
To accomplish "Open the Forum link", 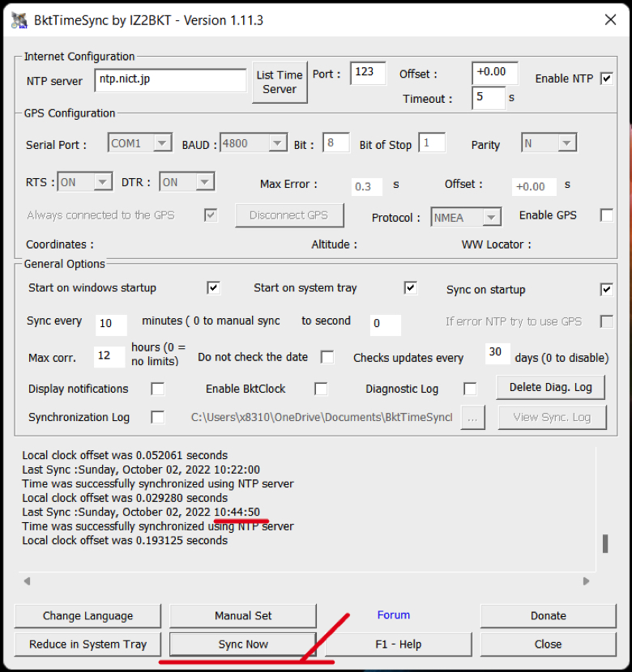I will pyautogui.click(x=394, y=615).
